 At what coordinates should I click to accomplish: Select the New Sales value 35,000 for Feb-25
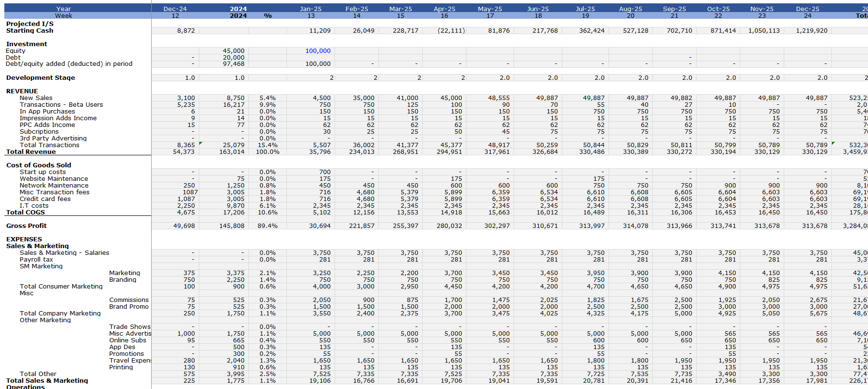pos(363,98)
